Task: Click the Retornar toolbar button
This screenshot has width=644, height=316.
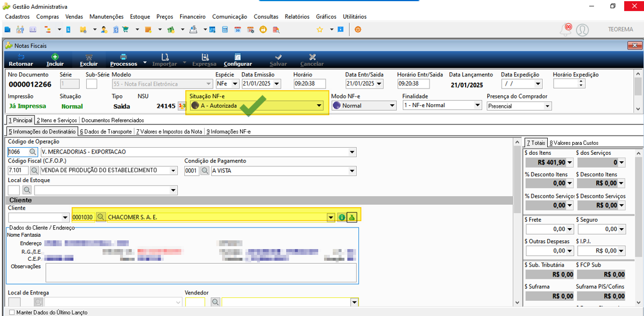Action: pos(20,61)
